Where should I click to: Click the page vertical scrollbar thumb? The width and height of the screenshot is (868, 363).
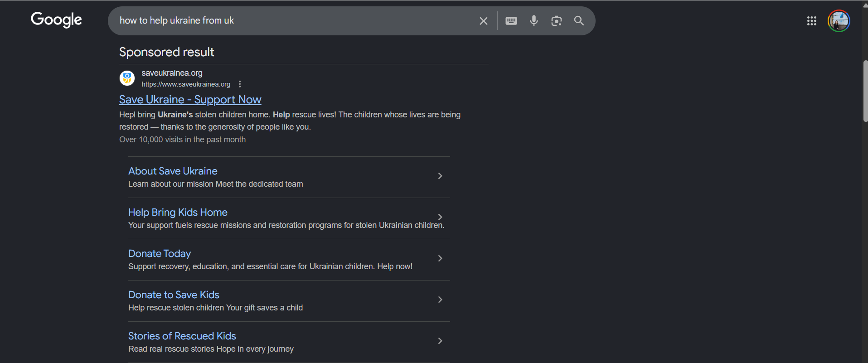pos(865,91)
